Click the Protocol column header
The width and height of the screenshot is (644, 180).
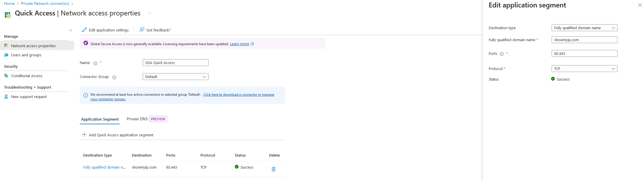pyautogui.click(x=208, y=155)
